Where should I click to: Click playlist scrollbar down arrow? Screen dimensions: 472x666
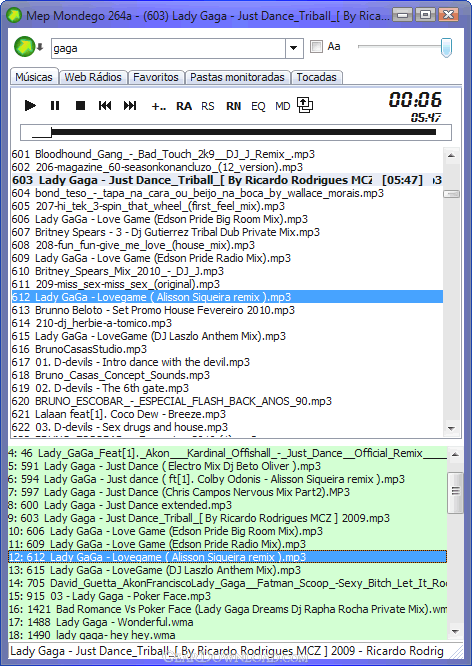[x=451, y=429]
